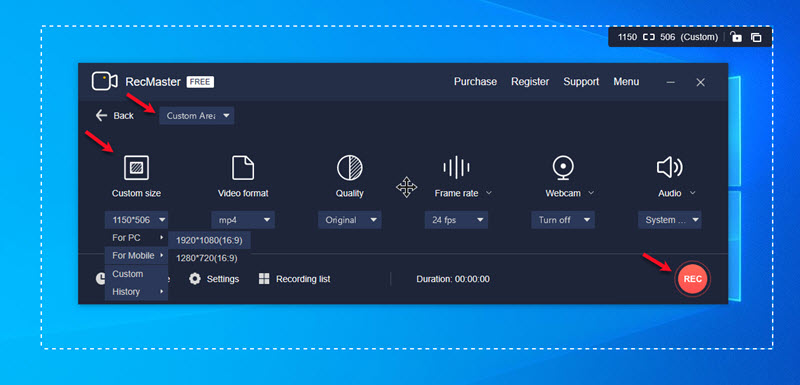Click the overlapping windows icon in size bar
The width and height of the screenshot is (800, 385).
click(756, 37)
